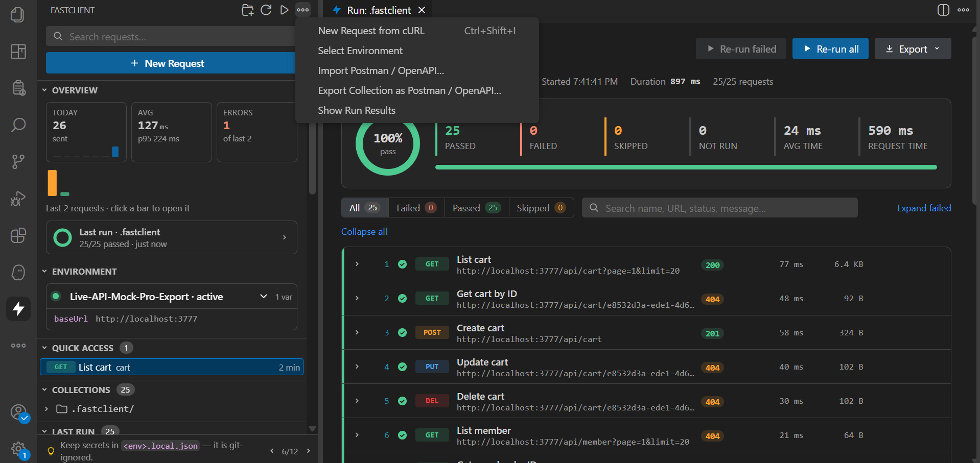Show the next tip arrow
The width and height of the screenshot is (980, 463).
pyautogui.click(x=309, y=451)
